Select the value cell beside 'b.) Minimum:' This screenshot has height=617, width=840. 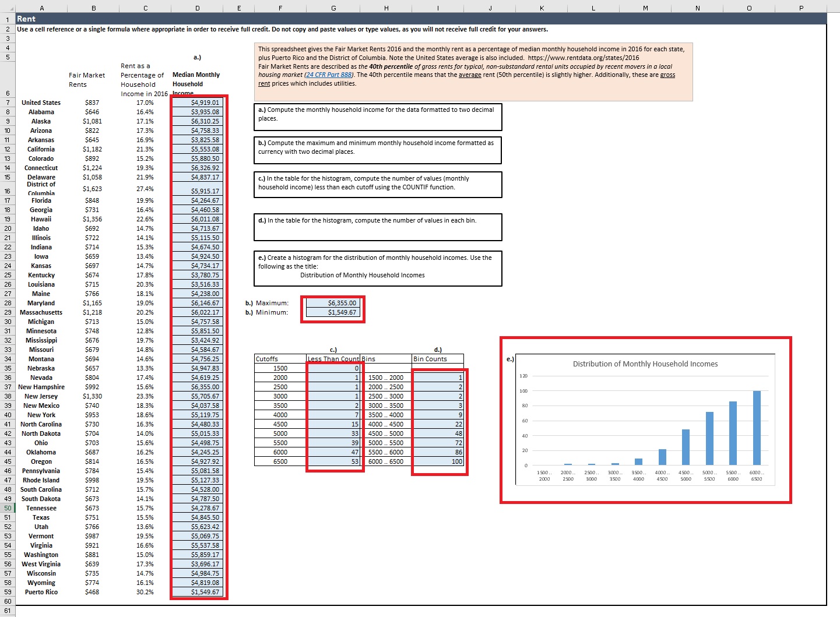[x=333, y=312]
